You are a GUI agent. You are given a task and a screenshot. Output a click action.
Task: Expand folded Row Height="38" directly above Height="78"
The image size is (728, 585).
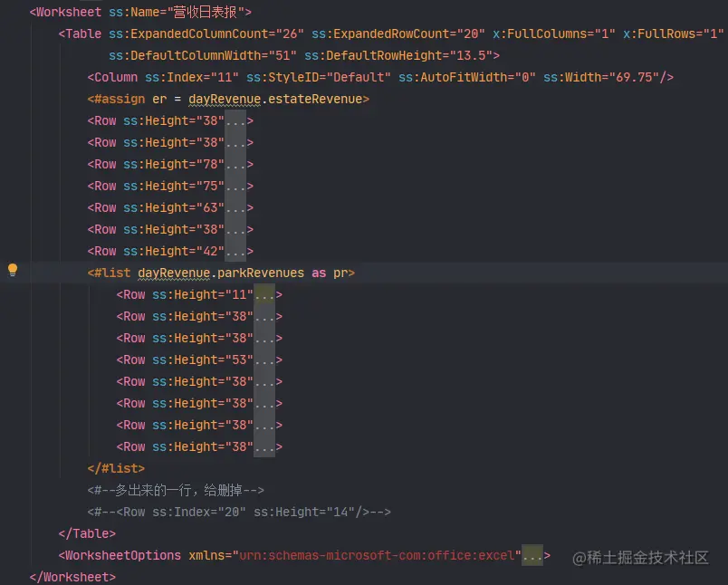click(235, 142)
